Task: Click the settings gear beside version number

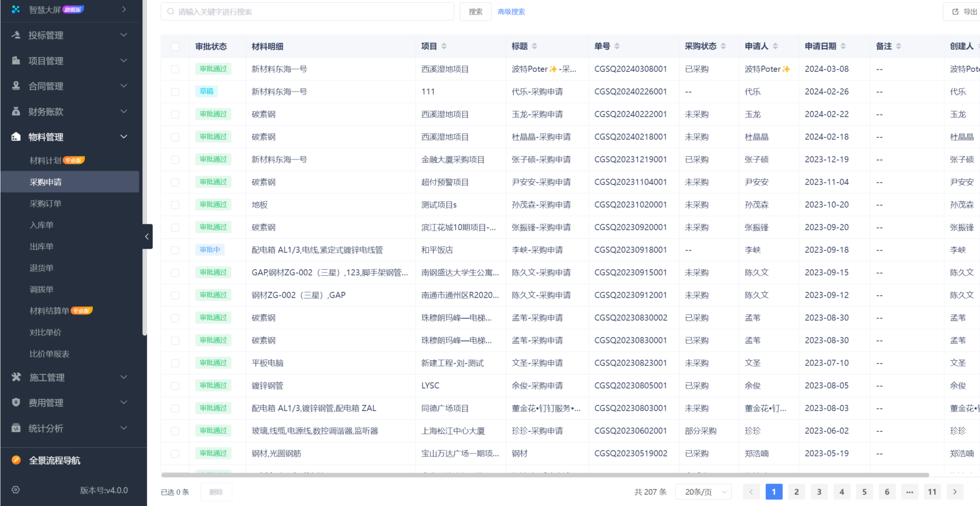Action: 16,490
